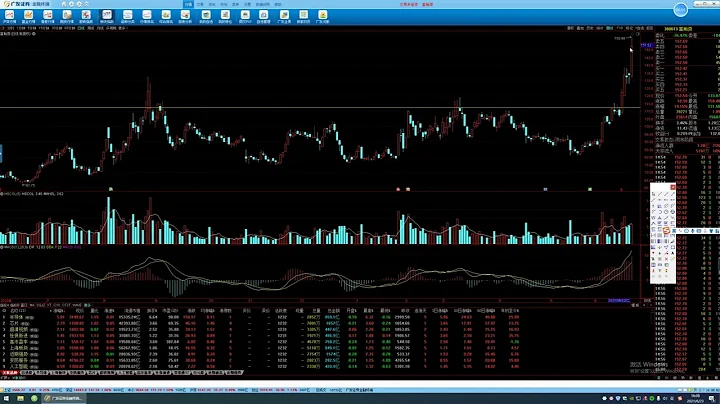Select the highlighted 板块指数 toolbar icon
This screenshot has width=720, height=404.
[x=107, y=17]
